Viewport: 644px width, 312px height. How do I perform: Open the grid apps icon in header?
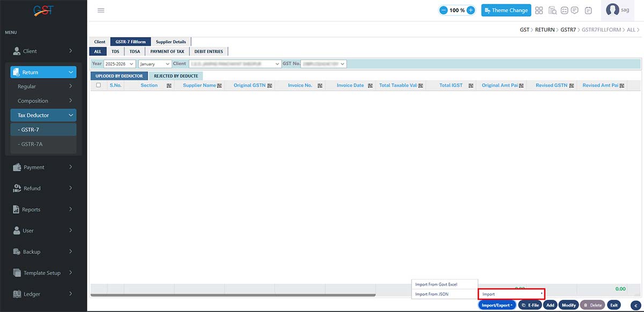point(539,10)
